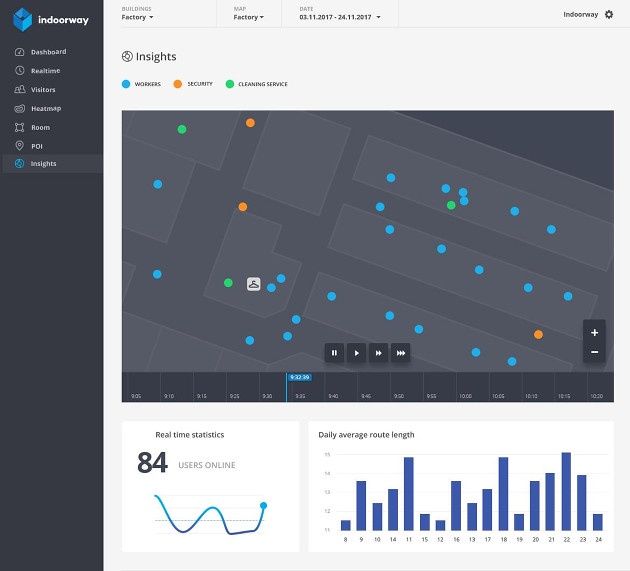Toggle the Cleaning Service legend filter
The width and height of the screenshot is (630, 571).
pyautogui.click(x=257, y=84)
